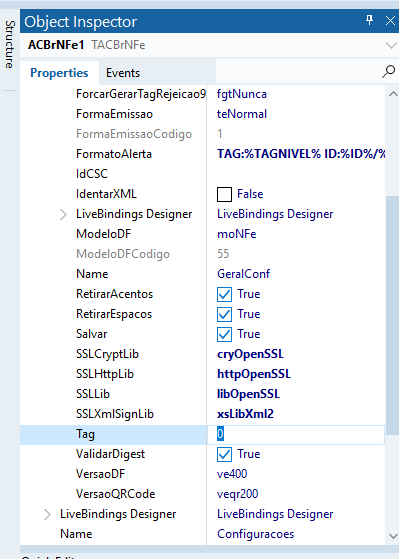Toggle the IdentarXML checkbox
399x559 pixels.
coord(224,194)
